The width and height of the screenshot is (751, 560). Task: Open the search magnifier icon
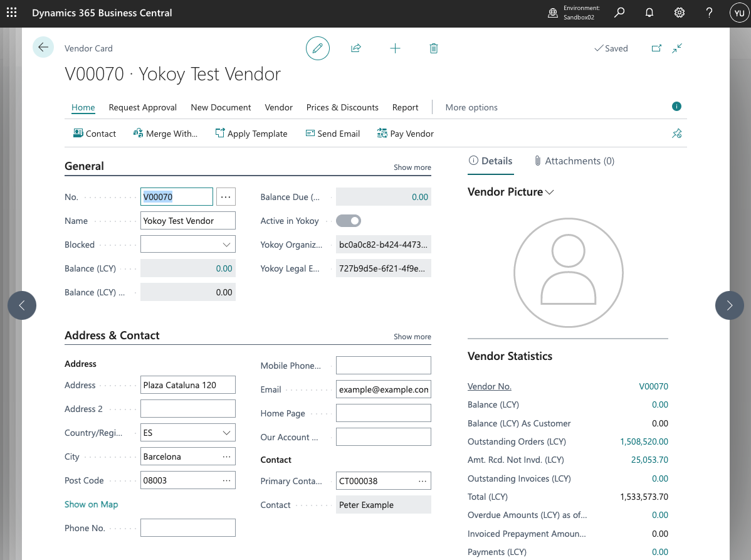pyautogui.click(x=619, y=13)
